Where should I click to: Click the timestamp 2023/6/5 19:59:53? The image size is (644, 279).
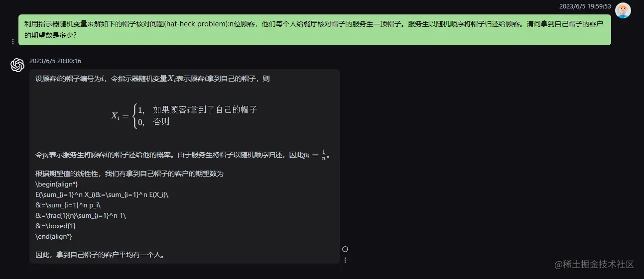[x=585, y=6]
